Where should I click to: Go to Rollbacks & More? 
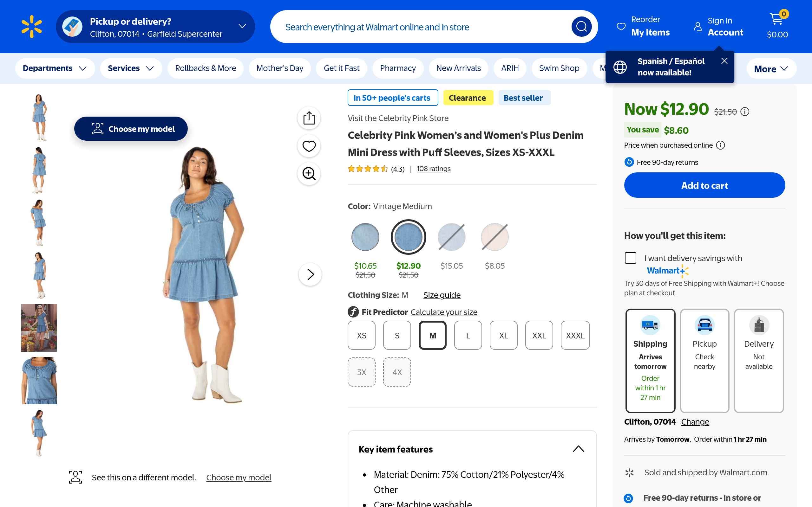[x=205, y=68]
